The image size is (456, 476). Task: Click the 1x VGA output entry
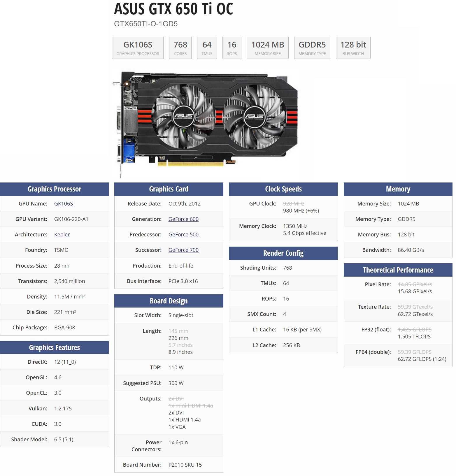tap(177, 427)
